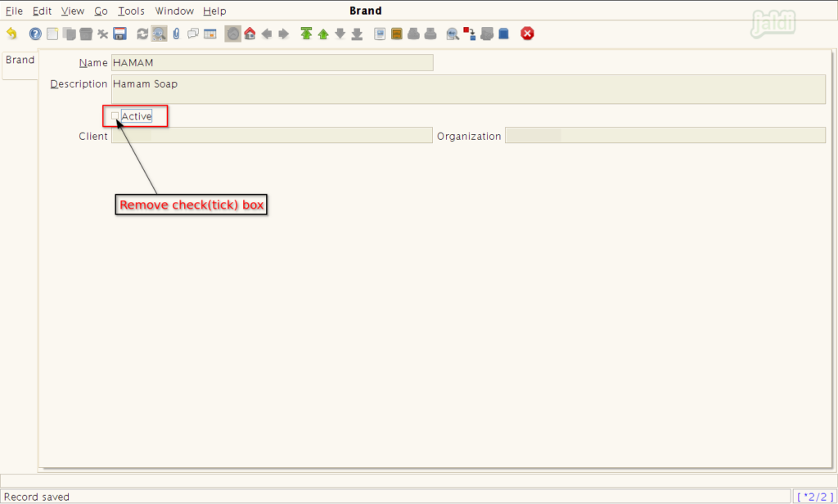Click the Check Requests toolbar icon
838x504 pixels.
(486, 34)
